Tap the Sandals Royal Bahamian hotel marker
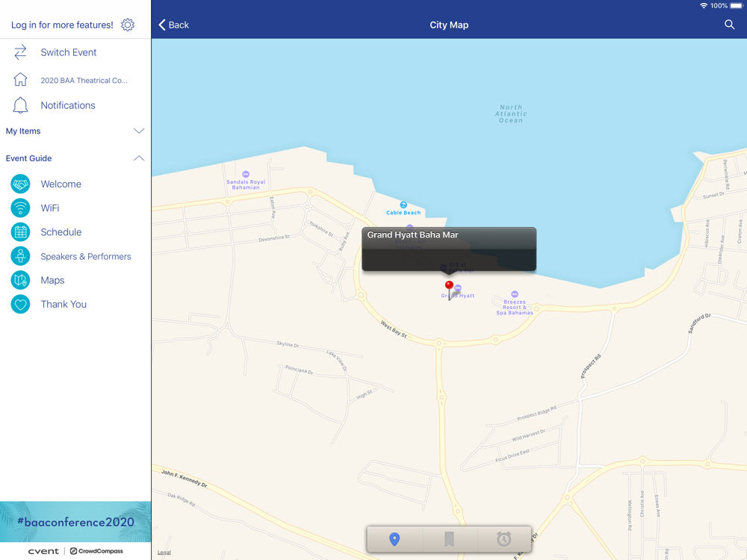747x560 pixels. (x=246, y=174)
